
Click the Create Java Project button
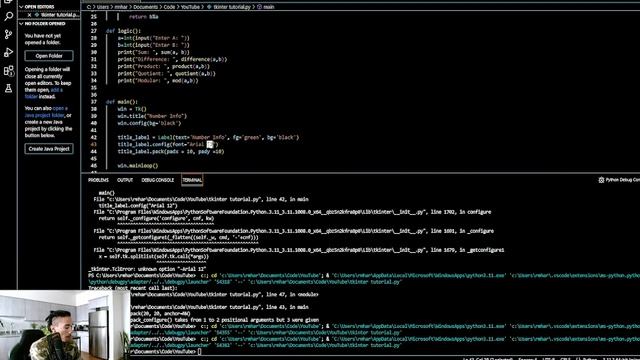click(49, 149)
